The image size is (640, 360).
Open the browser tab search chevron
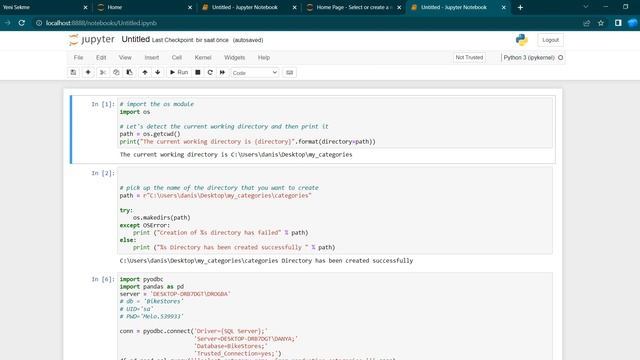586,7
